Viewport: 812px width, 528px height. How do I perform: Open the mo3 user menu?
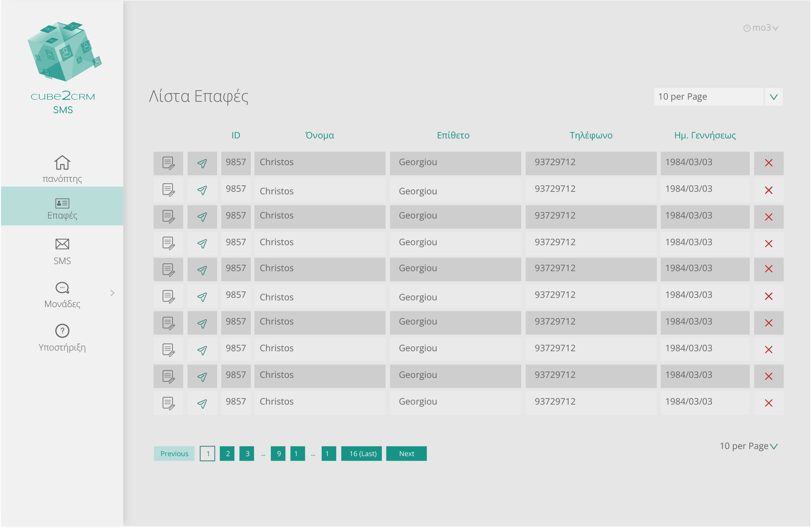coord(765,28)
